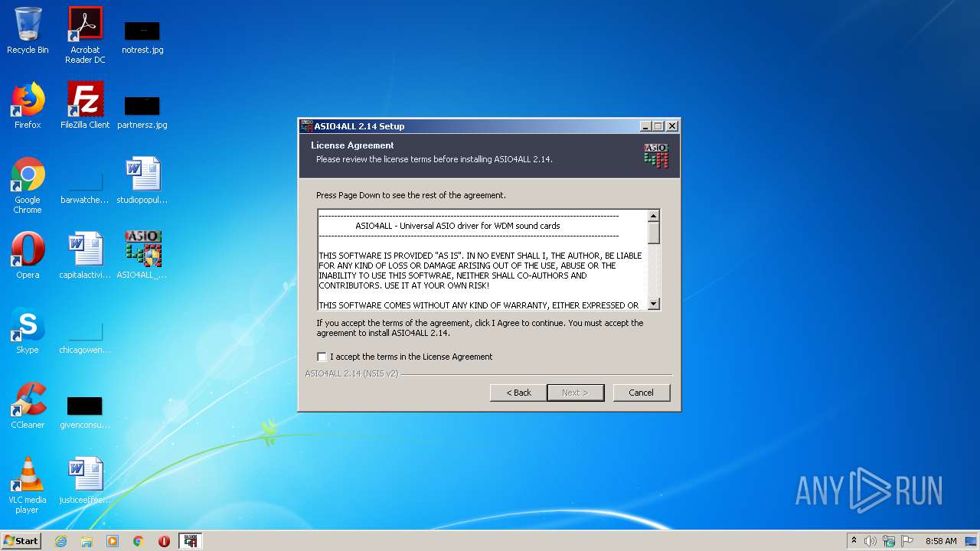Select the chicagowen... desktop file

[85, 339]
